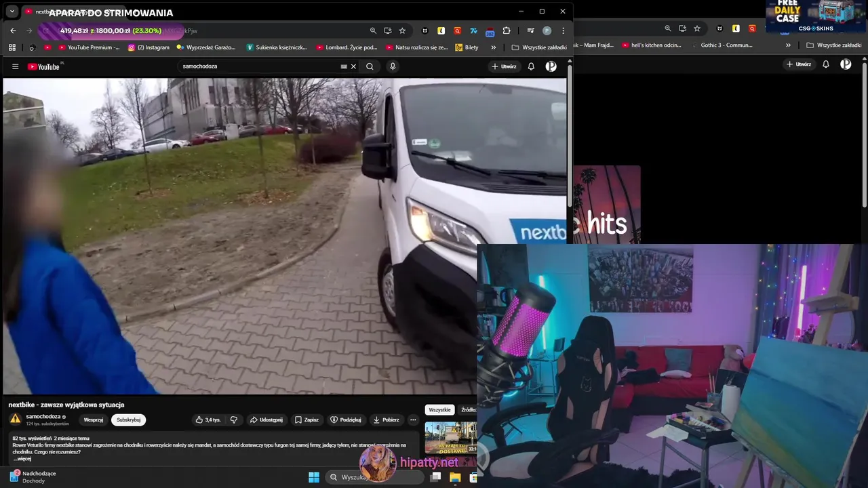Like the video with 3,4 tys. thumbs up

tap(208, 420)
